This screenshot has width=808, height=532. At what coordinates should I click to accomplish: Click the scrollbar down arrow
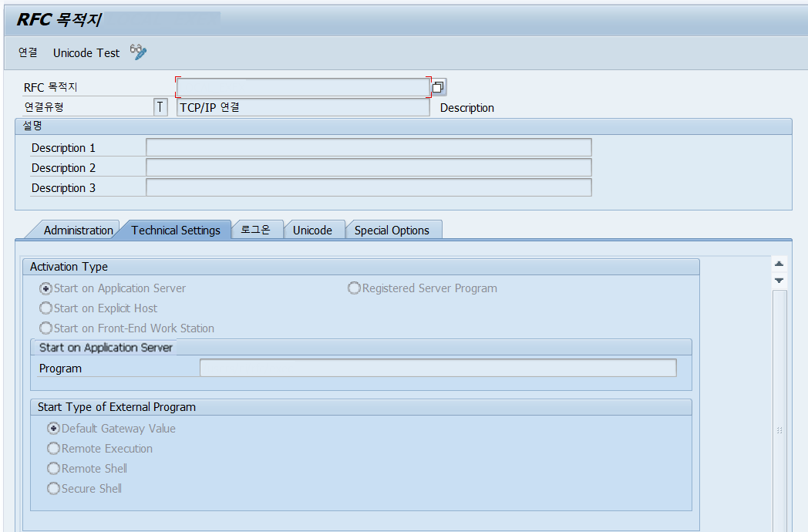pos(779,280)
